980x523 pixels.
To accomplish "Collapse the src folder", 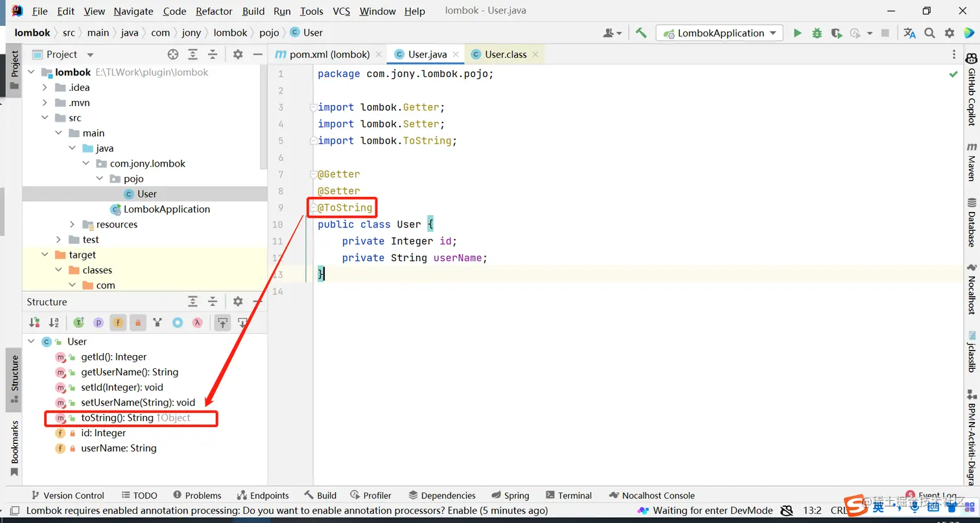I will (45, 118).
